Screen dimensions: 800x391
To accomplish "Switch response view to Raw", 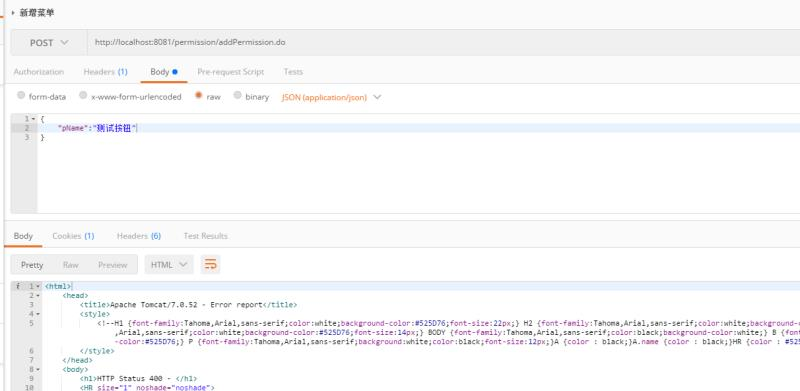I will [x=70, y=265].
